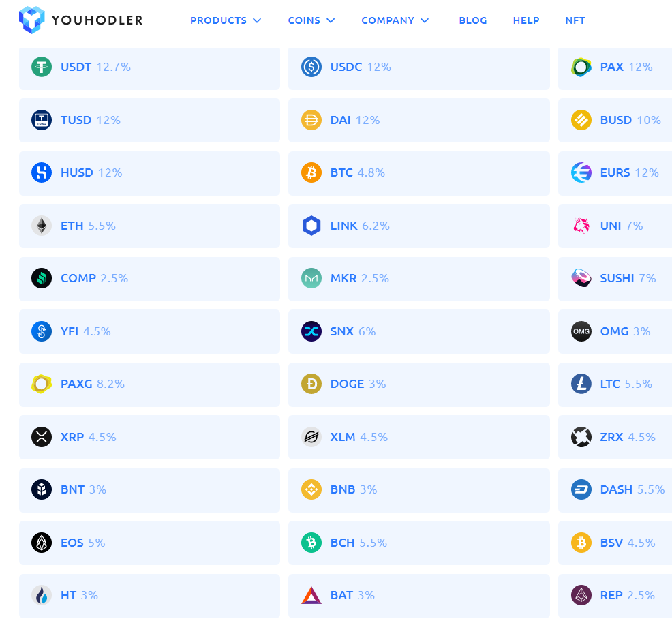Image resolution: width=672 pixels, height=621 pixels.
Task: Click the Ethereum ETH diamond icon
Action: 42,226
